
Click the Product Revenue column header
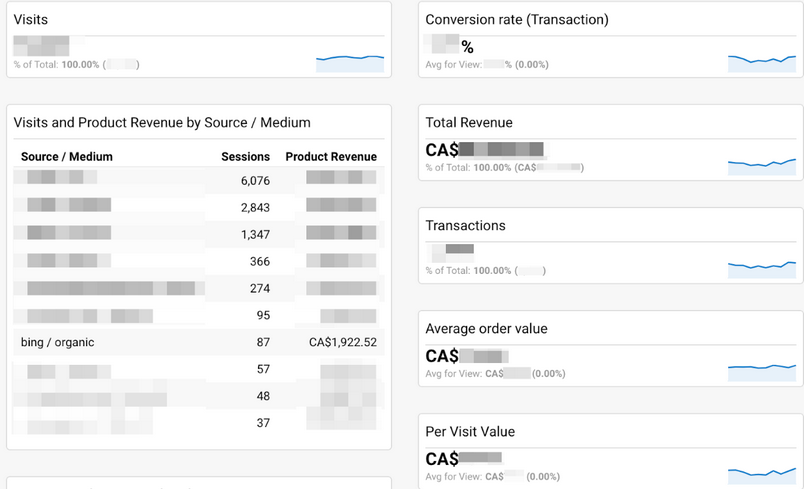point(331,156)
